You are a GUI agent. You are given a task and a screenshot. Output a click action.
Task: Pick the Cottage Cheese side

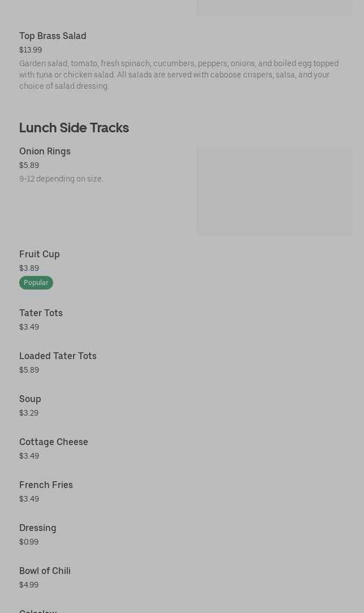pyautogui.click(x=54, y=442)
